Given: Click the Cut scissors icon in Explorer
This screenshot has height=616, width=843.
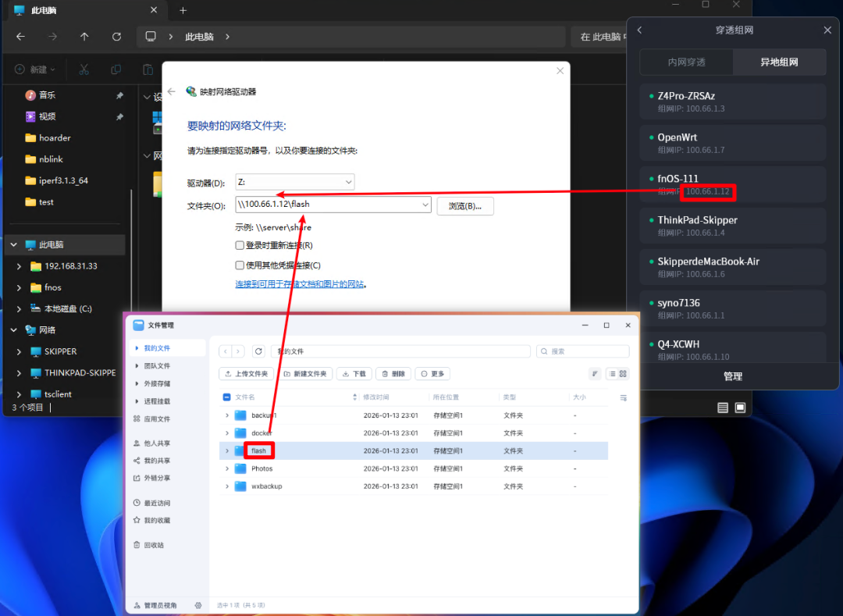Looking at the screenshot, I should 84,69.
